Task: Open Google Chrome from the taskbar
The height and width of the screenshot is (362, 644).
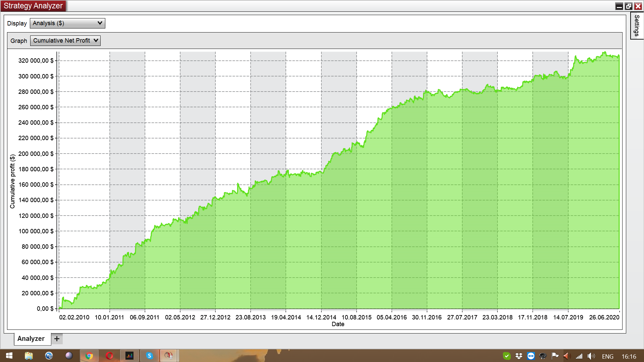Action: pos(89,356)
